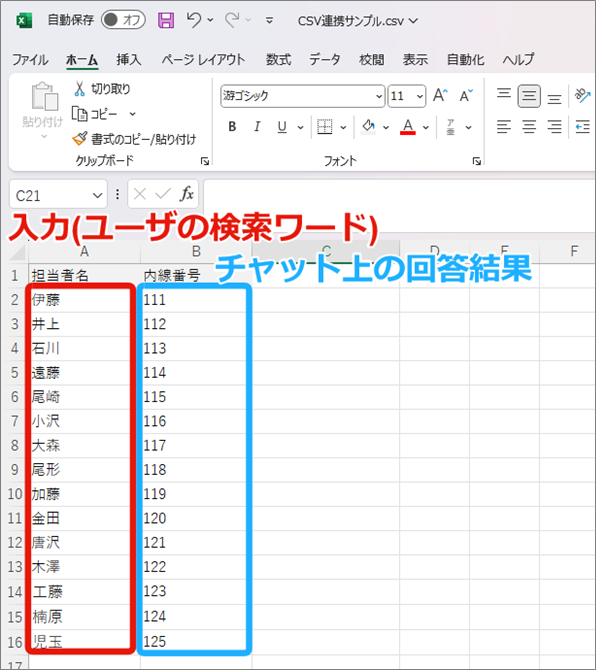Toggle Italic formatting

[x=257, y=126]
